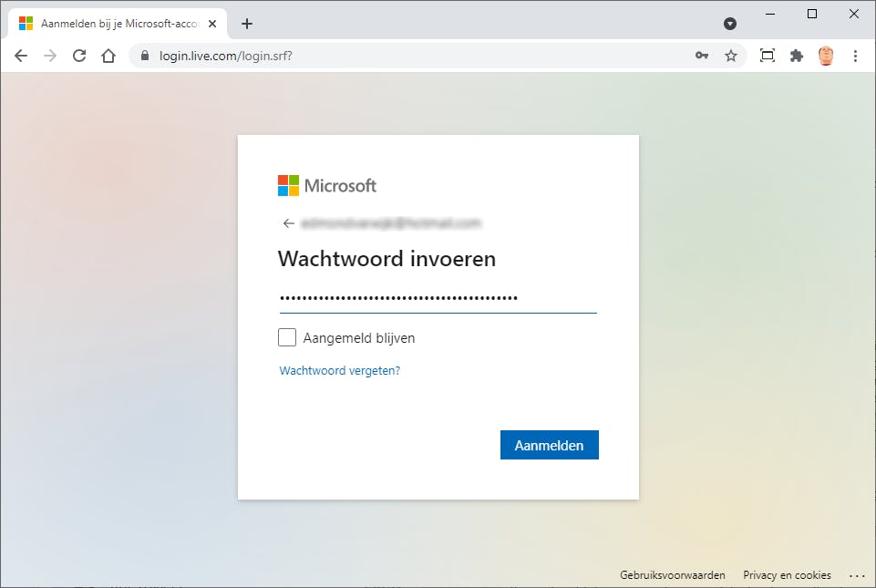876x588 pixels.
Task: Bookmark this page with the star
Action: (x=731, y=56)
